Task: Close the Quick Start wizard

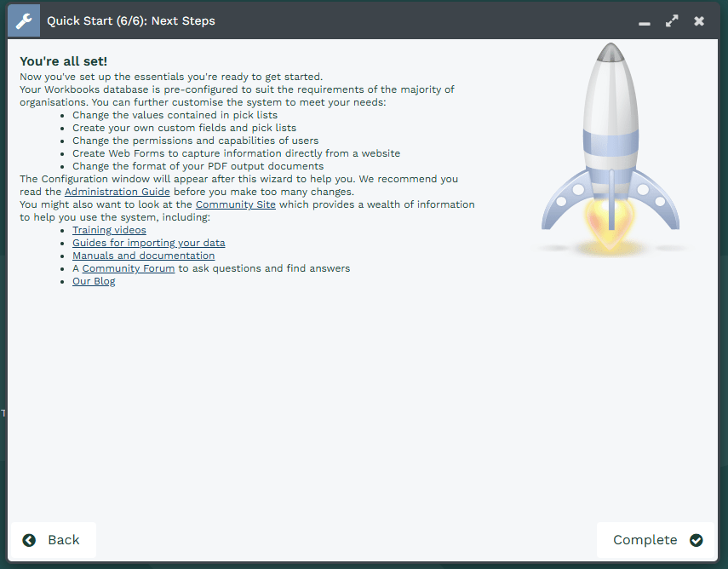Action: (699, 21)
